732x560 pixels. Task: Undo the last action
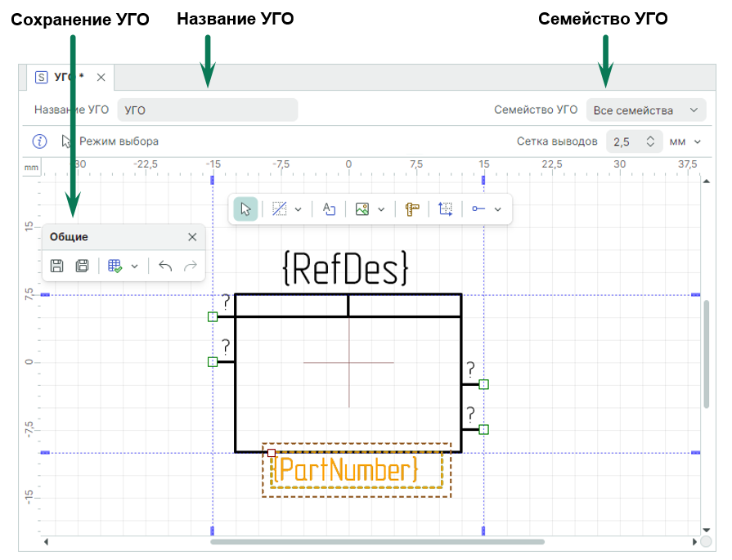coord(165,266)
